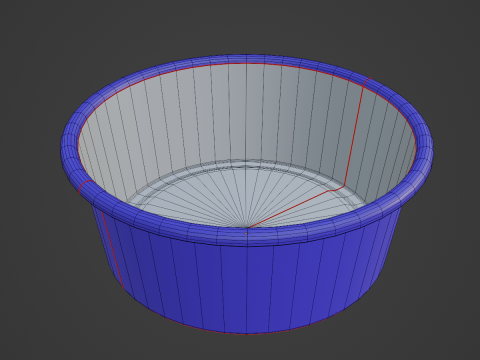Image resolution: width=480 pixels, height=360 pixels.
Task: Select the center vertex of the bowl bottom
Action: [x=247, y=228]
